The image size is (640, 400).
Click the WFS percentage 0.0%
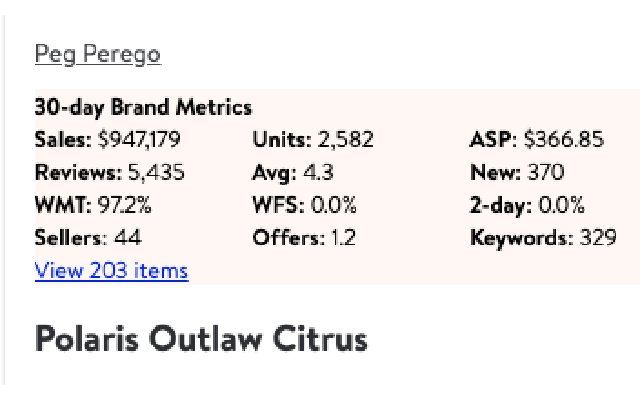coord(335,206)
